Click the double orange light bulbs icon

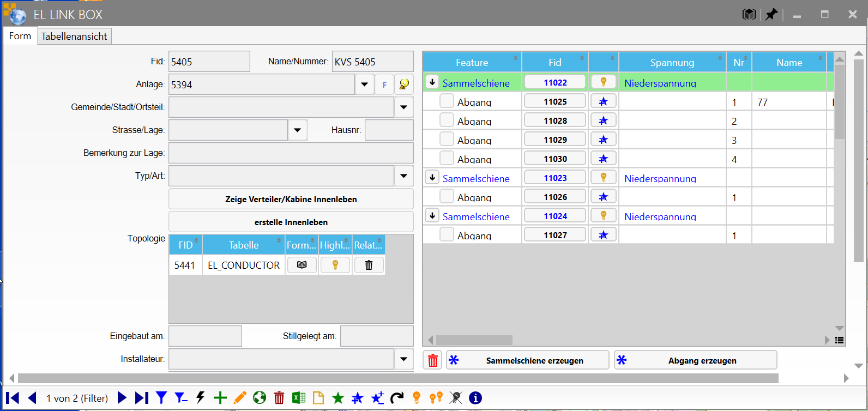pyautogui.click(x=436, y=398)
